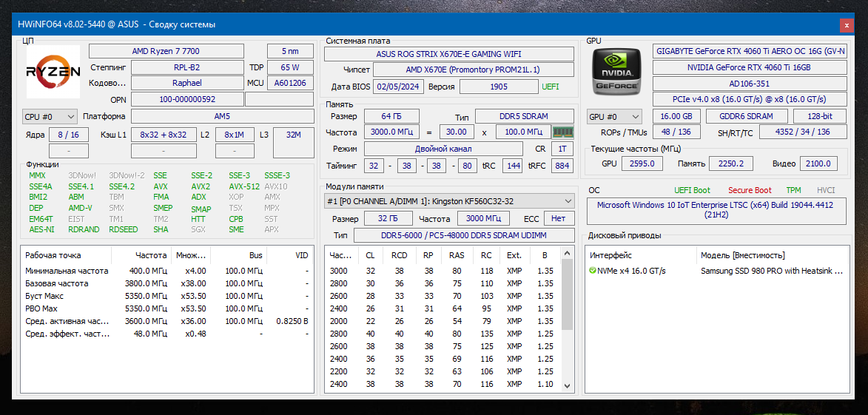Click the A601206 MCU field
The image size is (868, 415).
pyautogui.click(x=290, y=83)
